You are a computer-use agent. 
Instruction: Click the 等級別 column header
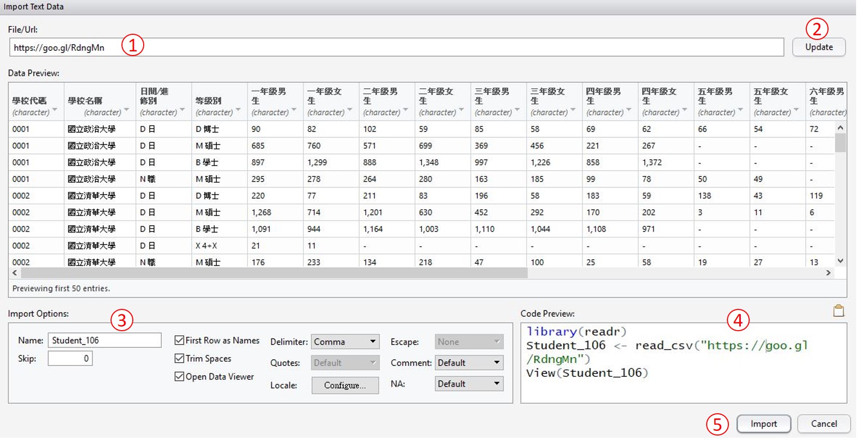pyautogui.click(x=219, y=102)
